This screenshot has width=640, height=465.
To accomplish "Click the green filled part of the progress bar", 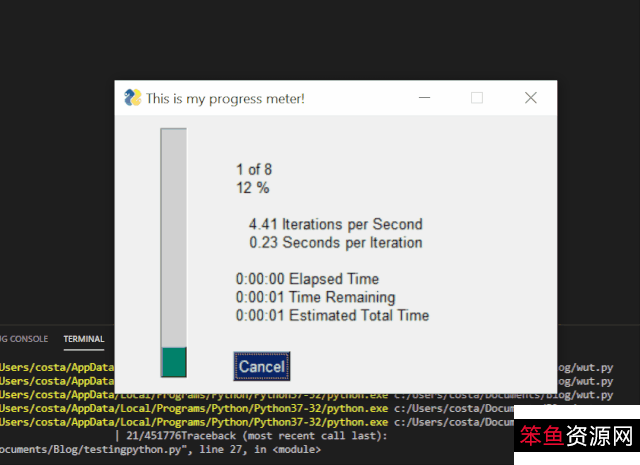I will point(174,362).
